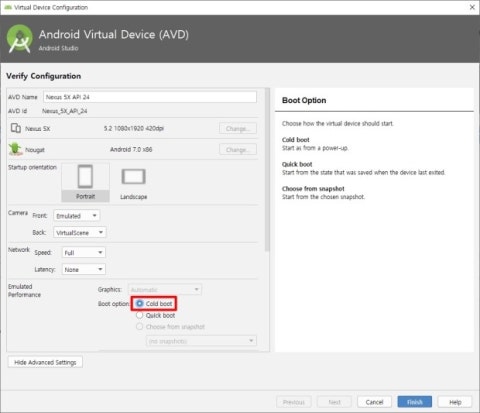Click the AVD Name input field
The image size is (480, 413).
150,97
